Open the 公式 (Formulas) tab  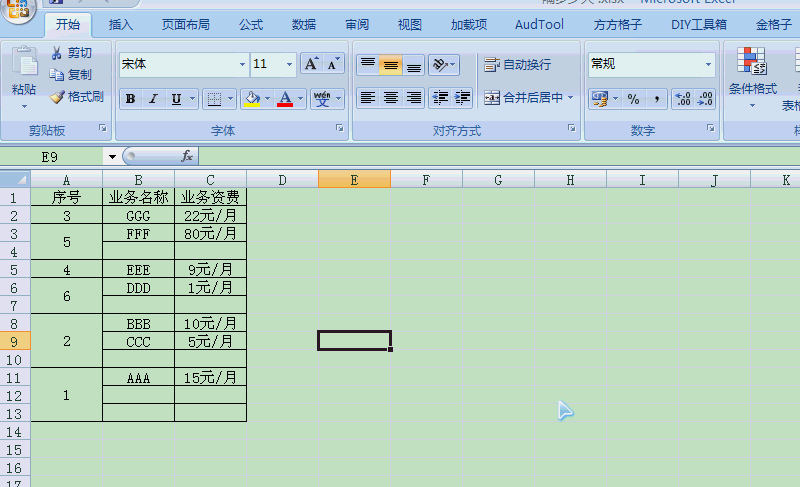pyautogui.click(x=251, y=25)
